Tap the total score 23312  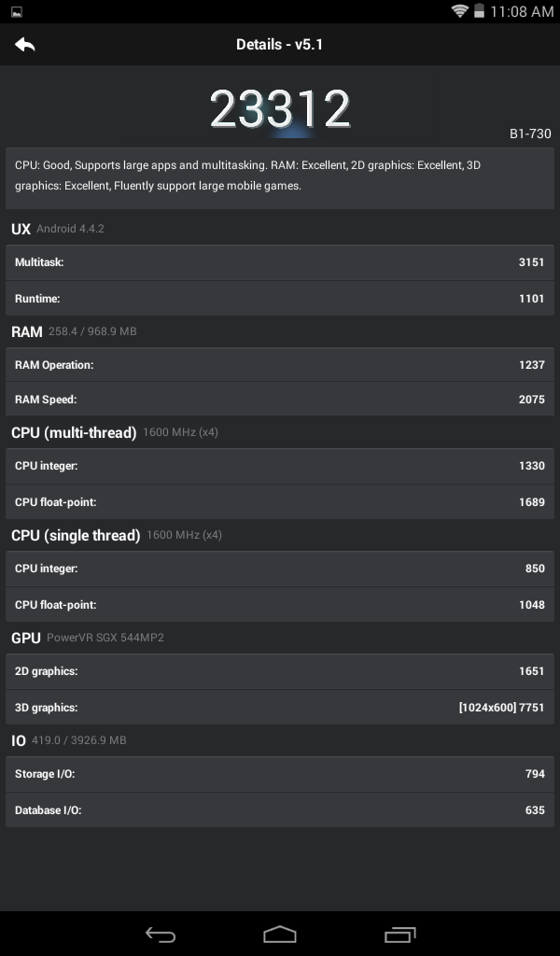(x=280, y=109)
